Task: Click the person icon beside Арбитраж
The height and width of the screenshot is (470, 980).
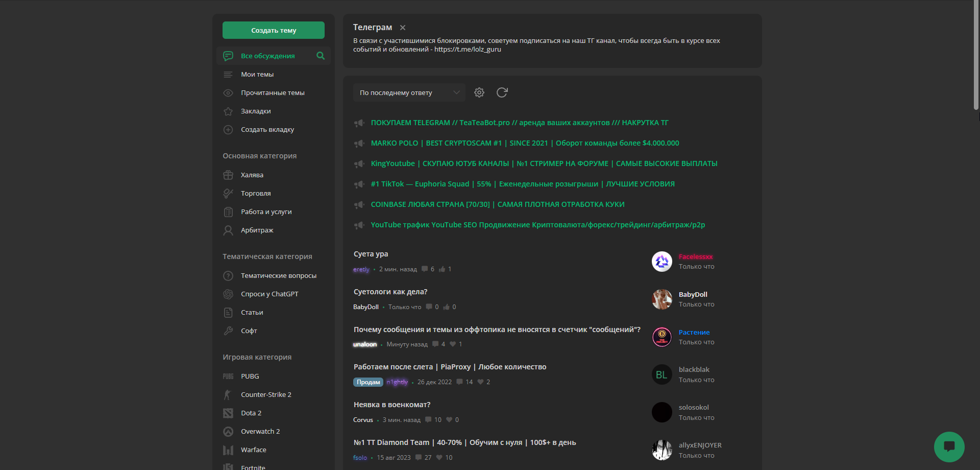Action: 228,230
